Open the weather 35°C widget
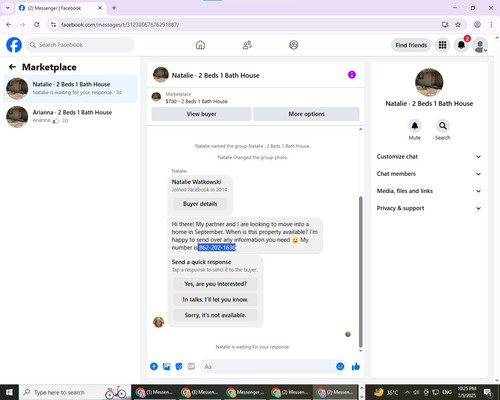 pos(386,392)
